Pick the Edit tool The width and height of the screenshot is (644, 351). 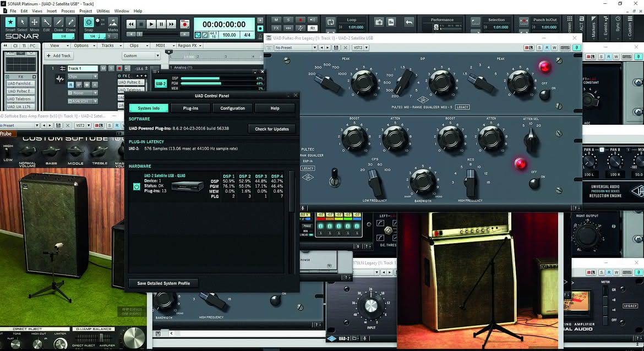tap(46, 22)
